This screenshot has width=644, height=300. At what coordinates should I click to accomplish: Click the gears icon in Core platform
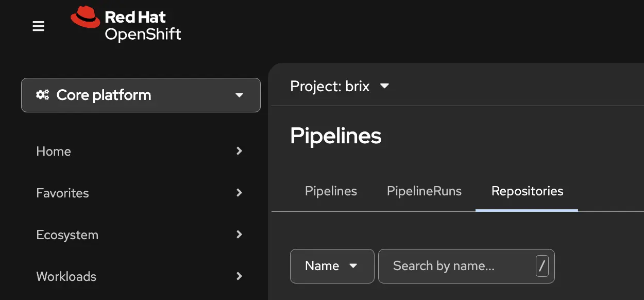[x=42, y=95]
